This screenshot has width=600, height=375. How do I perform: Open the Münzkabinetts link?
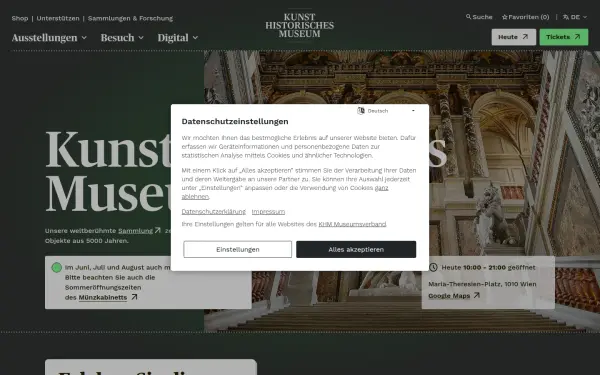pos(103,297)
